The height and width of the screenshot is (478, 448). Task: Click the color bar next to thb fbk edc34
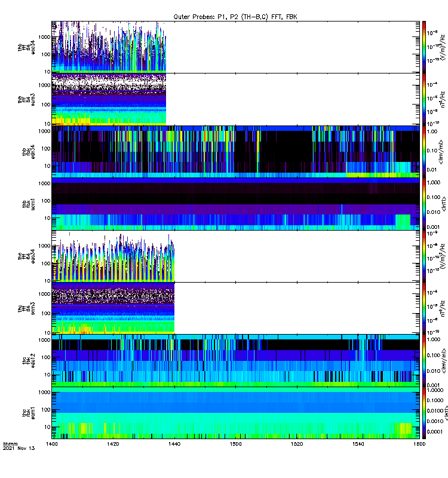424,151
